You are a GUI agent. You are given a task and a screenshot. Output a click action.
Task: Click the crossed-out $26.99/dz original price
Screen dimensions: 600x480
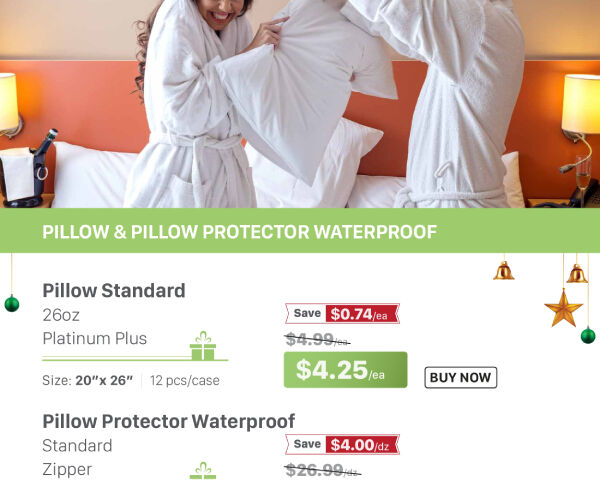click(323, 470)
